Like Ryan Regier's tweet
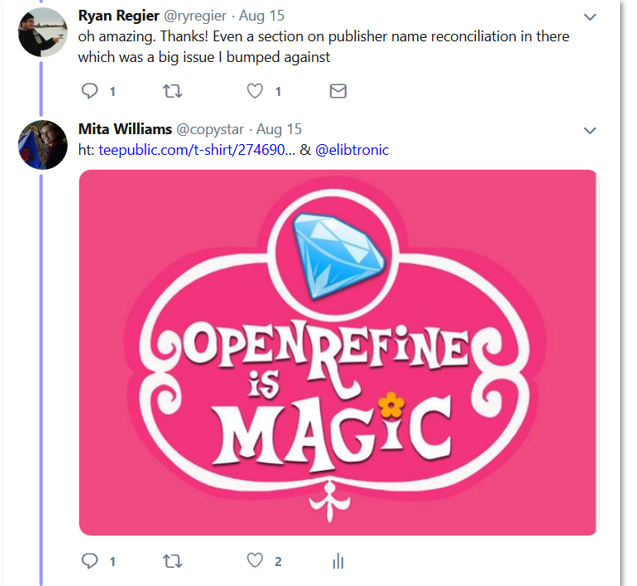 (x=255, y=91)
